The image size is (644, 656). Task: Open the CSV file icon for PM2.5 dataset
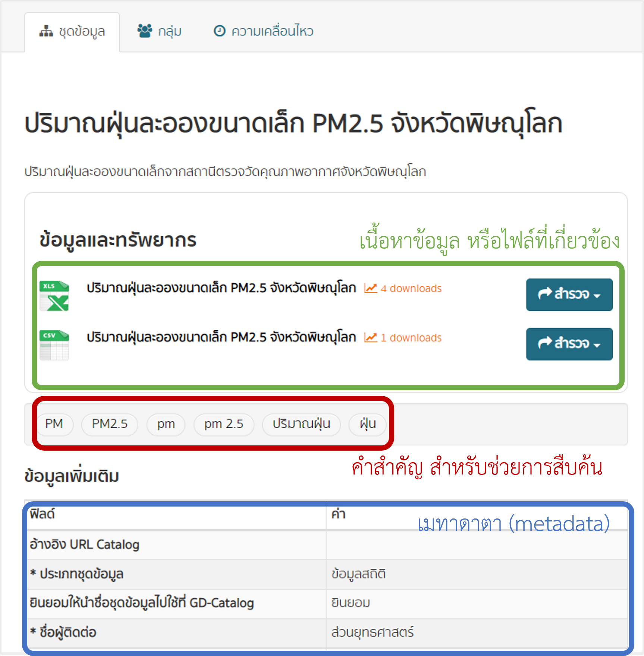tap(55, 345)
